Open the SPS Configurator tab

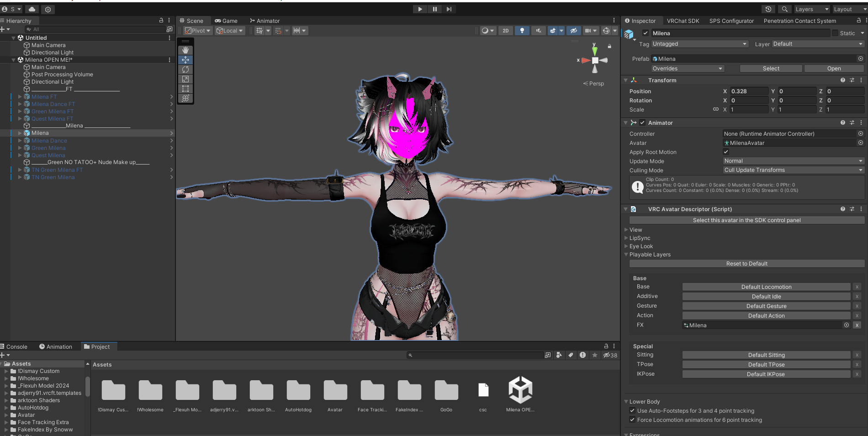[731, 21]
